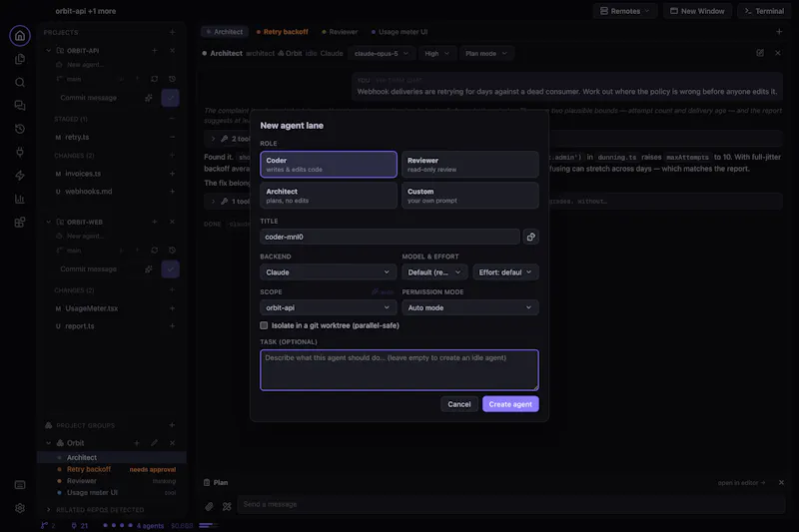
Task: Open lightning bolt icon in left sidebar
Action: (x=20, y=176)
